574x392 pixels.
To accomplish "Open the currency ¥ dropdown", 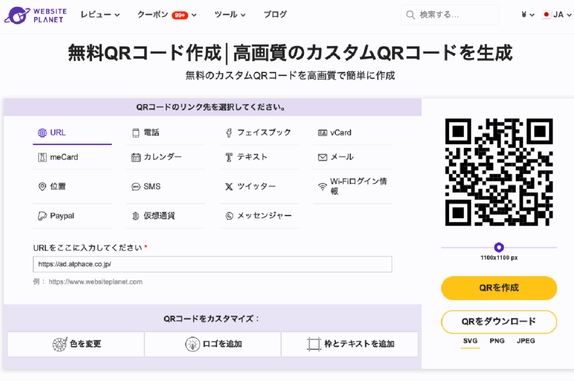I will tap(527, 15).
